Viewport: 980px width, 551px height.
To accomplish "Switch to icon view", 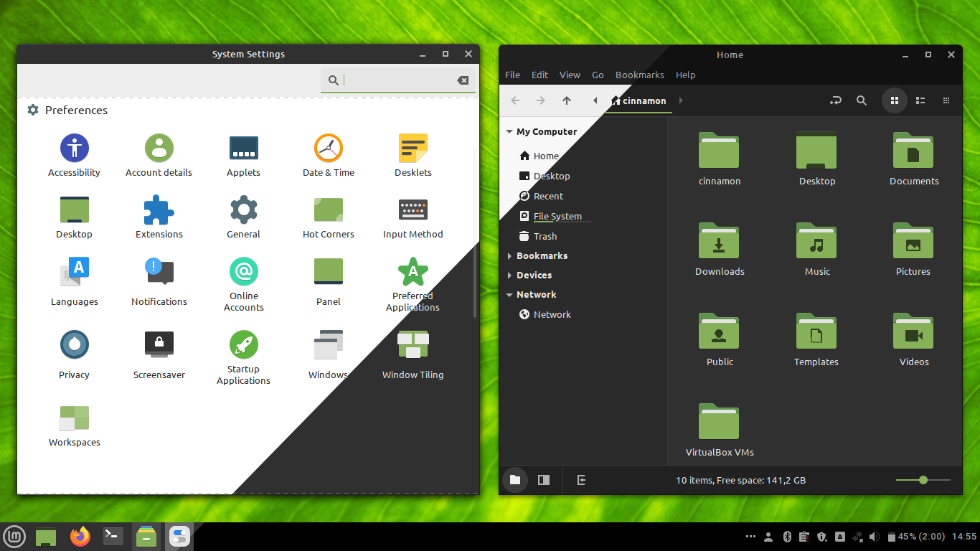I will 895,100.
